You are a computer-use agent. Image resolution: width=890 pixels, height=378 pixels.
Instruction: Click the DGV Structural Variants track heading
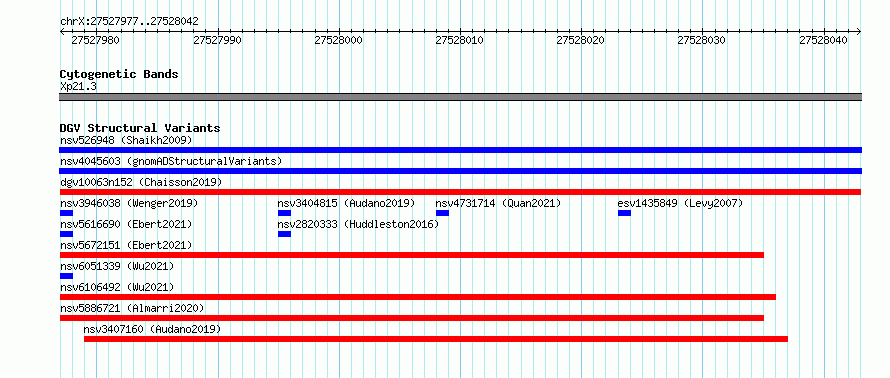[140, 128]
